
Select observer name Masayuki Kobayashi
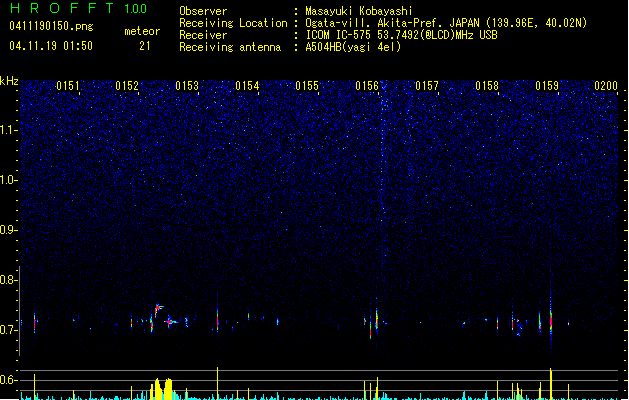pos(359,11)
